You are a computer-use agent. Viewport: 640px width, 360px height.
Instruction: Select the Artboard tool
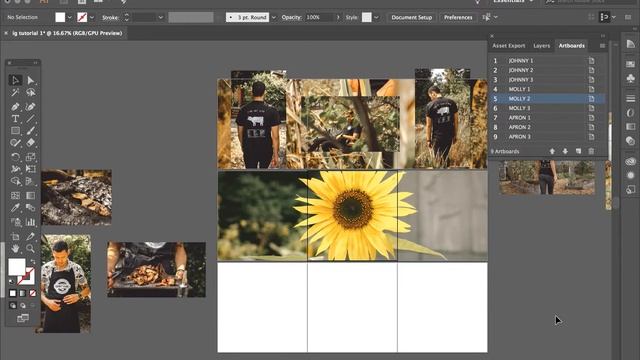(x=16, y=236)
